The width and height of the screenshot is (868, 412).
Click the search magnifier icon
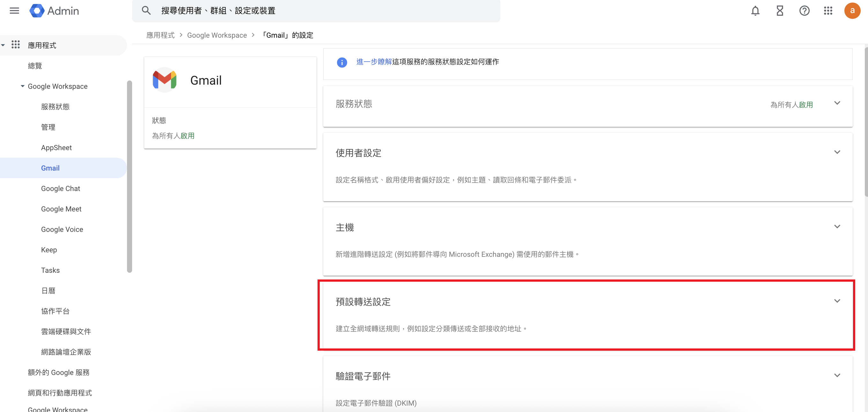click(146, 11)
